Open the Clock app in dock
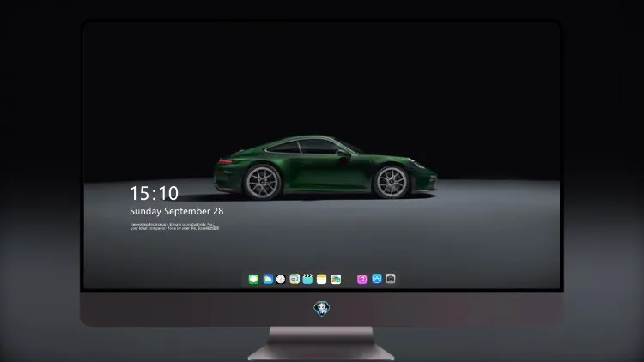 281,279
